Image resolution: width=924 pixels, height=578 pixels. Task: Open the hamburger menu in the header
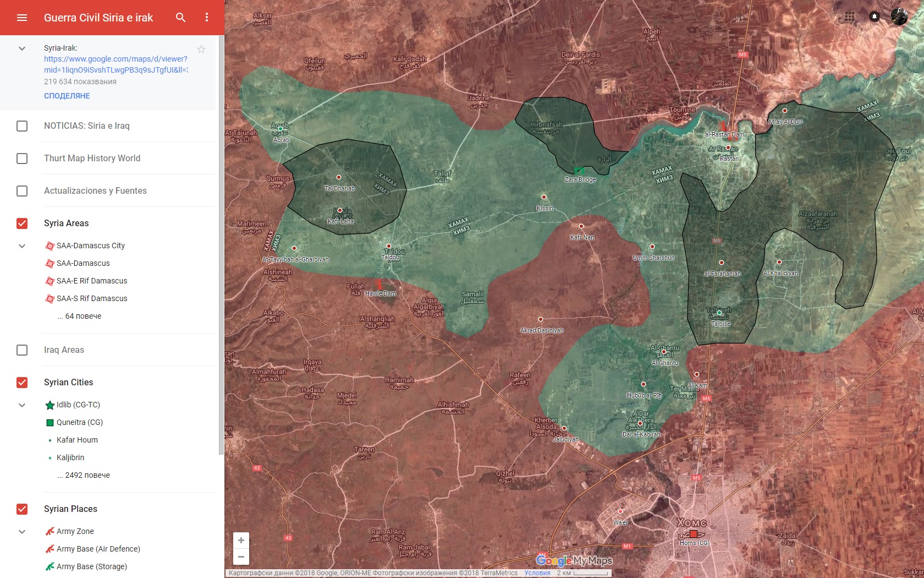point(22,18)
